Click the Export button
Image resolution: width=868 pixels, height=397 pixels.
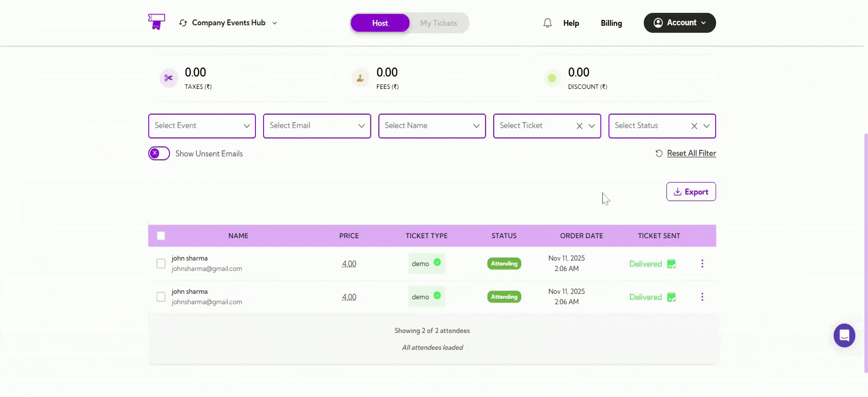(691, 192)
